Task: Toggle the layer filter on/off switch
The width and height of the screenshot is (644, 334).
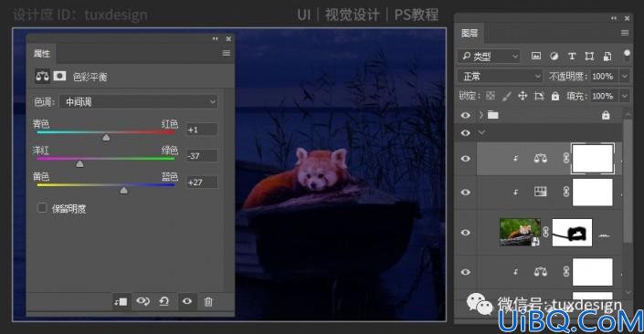Action: tap(627, 56)
